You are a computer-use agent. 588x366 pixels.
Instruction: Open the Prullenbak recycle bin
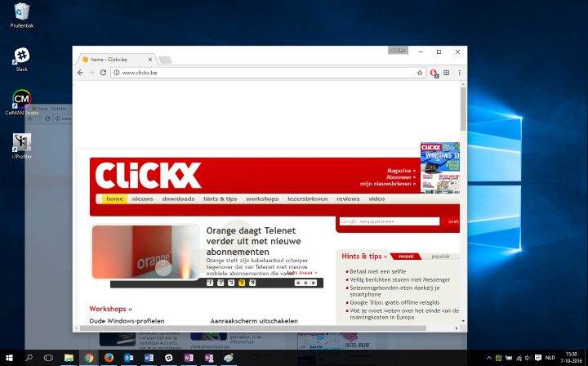coord(22,11)
